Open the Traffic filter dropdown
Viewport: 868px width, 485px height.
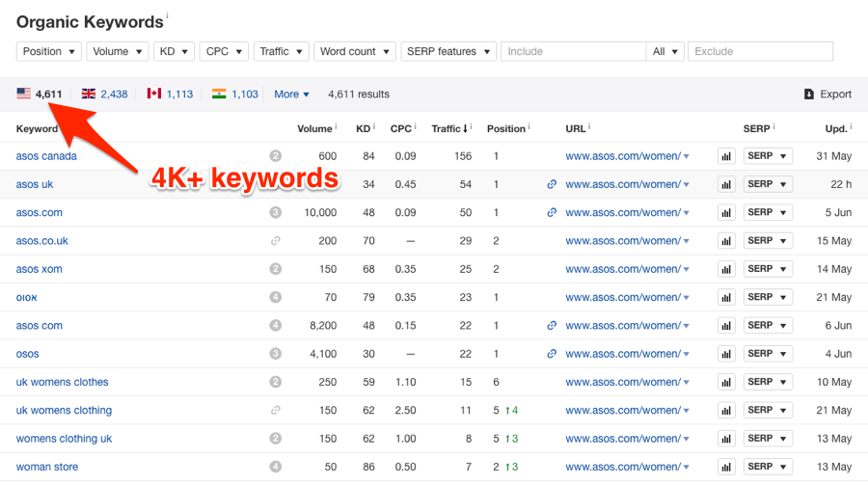click(282, 51)
